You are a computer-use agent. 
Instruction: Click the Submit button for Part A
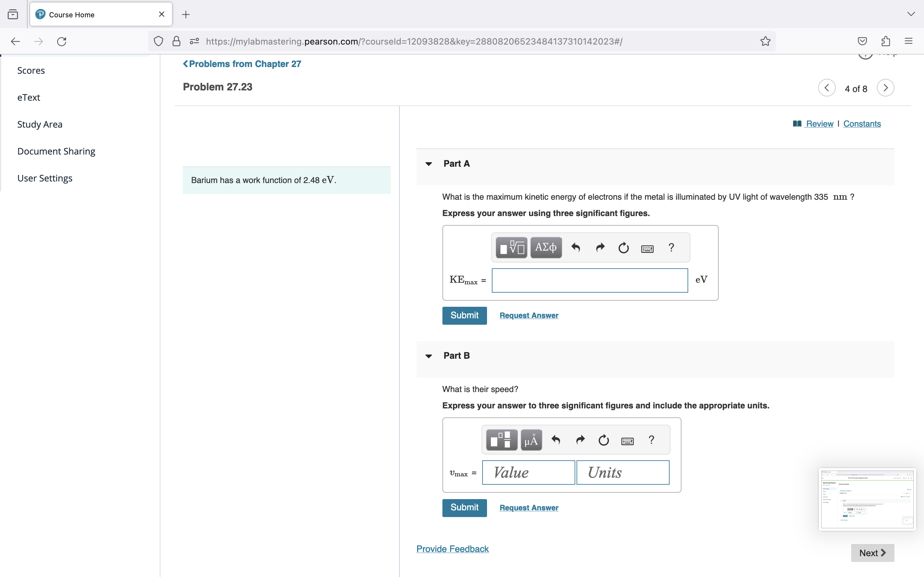pyautogui.click(x=464, y=316)
